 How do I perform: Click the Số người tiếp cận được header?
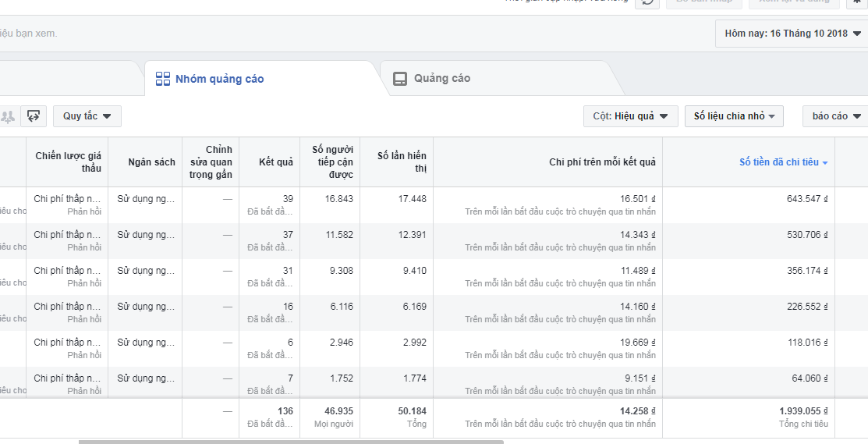332,162
